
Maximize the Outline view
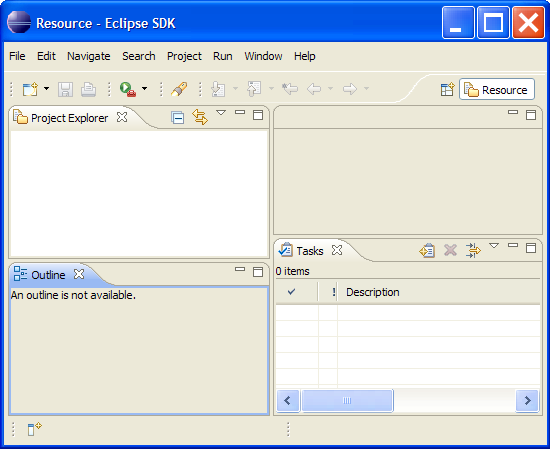pyautogui.click(x=258, y=272)
